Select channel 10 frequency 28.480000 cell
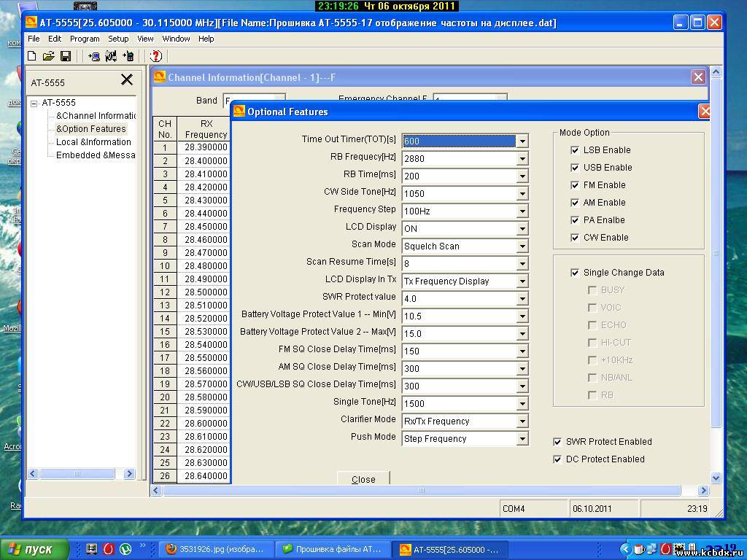This screenshot has width=747, height=560. coord(206,265)
